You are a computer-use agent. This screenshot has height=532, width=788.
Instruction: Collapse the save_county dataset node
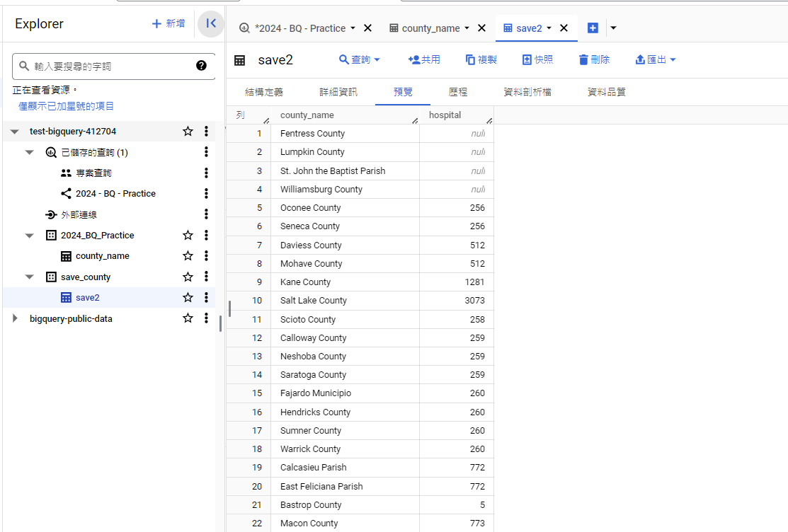30,277
